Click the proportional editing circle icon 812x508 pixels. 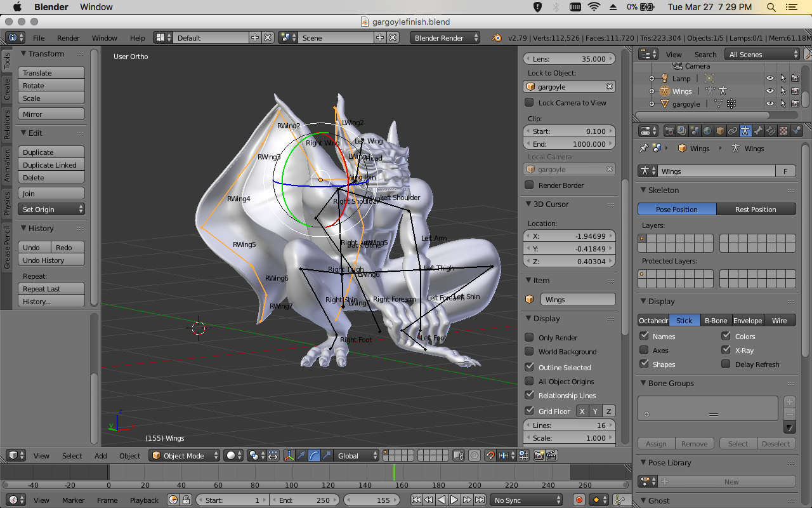(474, 455)
